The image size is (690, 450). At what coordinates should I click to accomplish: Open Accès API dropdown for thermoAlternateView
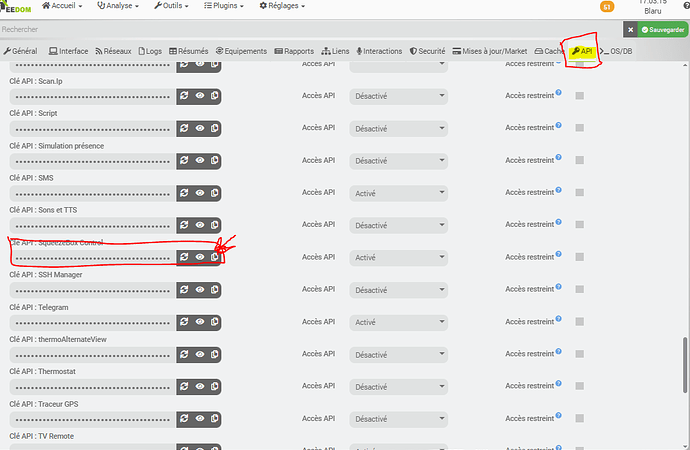[398, 354]
